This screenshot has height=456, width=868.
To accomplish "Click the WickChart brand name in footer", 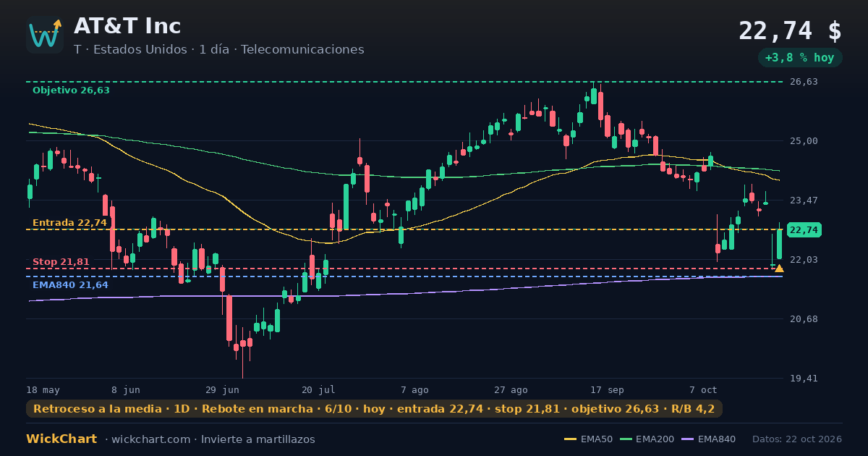I will tap(61, 439).
